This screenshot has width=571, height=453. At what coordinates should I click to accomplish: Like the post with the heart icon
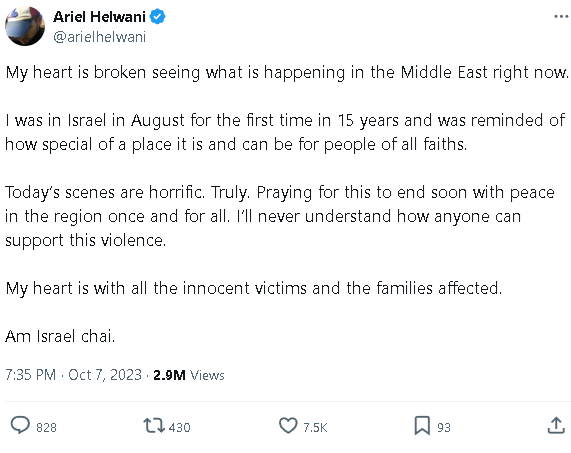click(288, 425)
